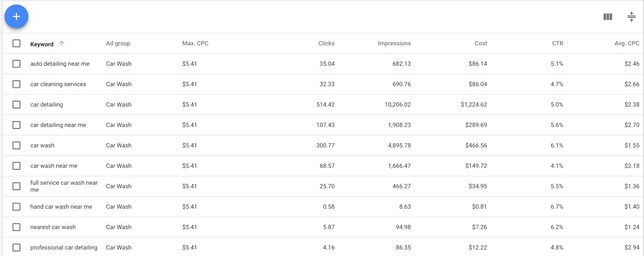Check the checkbox for 'professional car detailing'
The image size is (644, 256).
(16, 248)
